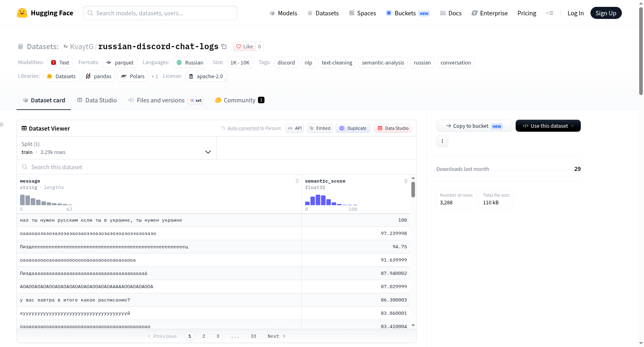The width and height of the screenshot is (644, 347).
Task: Select the Text modality tag
Action: click(x=60, y=62)
